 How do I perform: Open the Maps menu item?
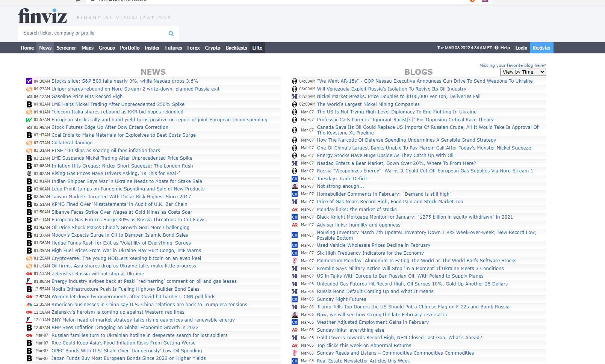point(88,48)
